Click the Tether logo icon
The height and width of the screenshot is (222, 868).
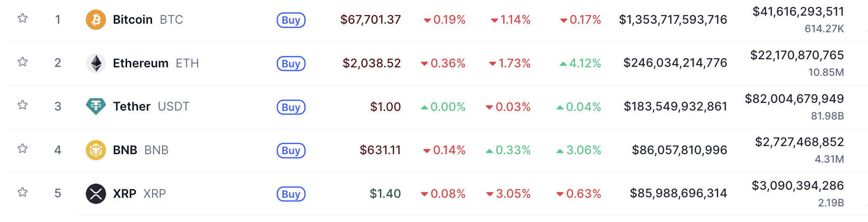pyautogui.click(x=96, y=106)
